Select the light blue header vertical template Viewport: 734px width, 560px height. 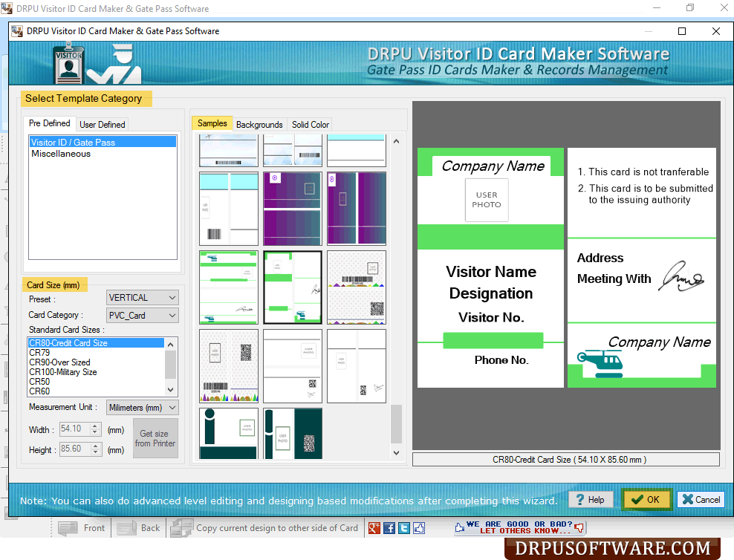[x=228, y=209]
